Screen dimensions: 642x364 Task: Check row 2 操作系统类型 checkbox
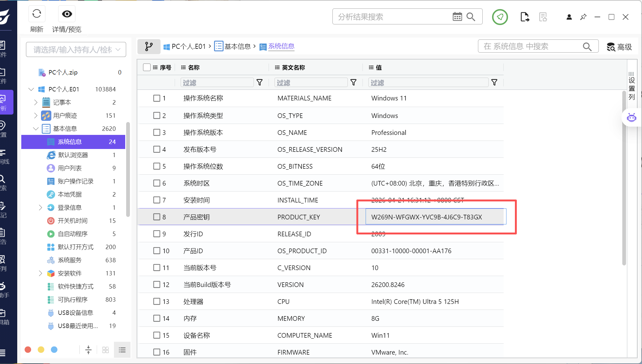pos(157,115)
